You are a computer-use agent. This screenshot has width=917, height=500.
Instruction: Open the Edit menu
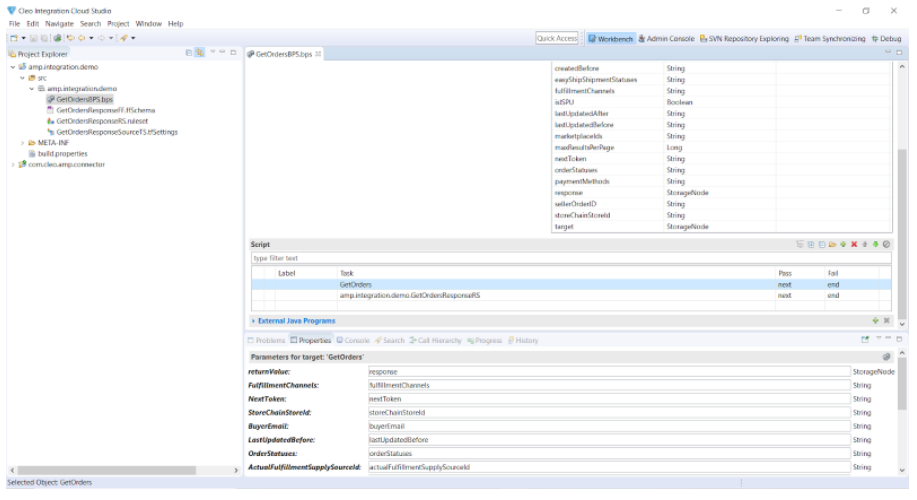coord(33,24)
